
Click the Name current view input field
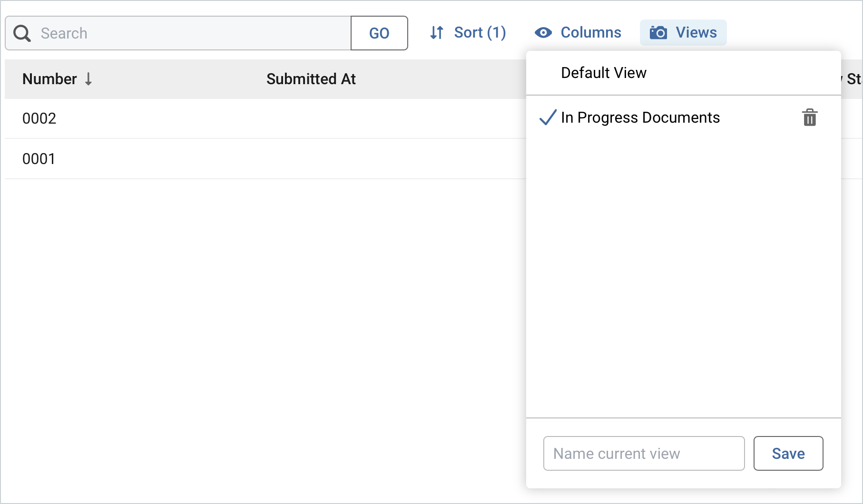pos(643,453)
